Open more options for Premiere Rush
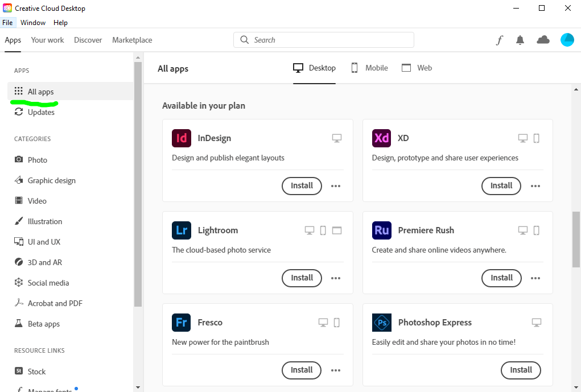This screenshot has width=581, height=392. 535,278
